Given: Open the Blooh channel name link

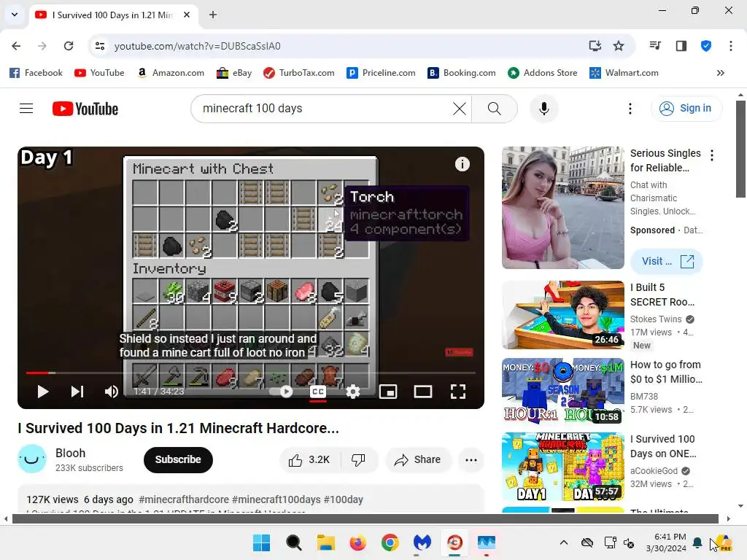Looking at the screenshot, I should coord(71,453).
